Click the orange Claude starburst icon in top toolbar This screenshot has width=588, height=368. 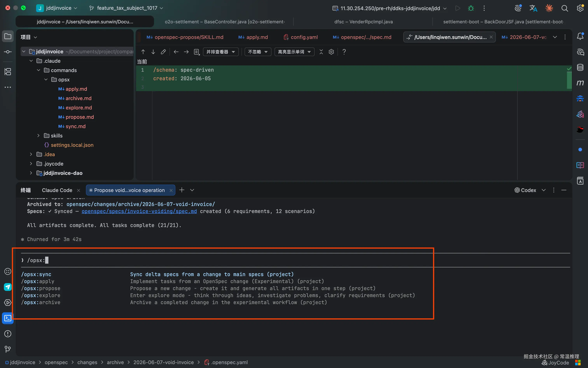(x=549, y=8)
